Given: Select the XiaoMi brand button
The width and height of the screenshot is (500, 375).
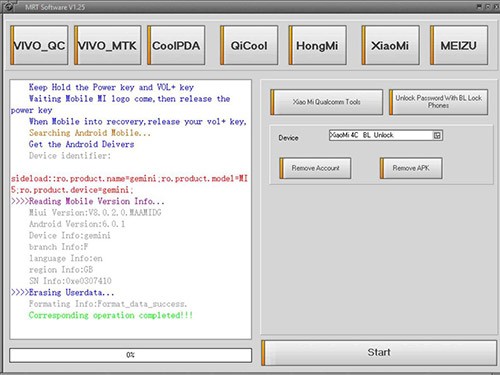Looking at the screenshot, I should (x=390, y=45).
